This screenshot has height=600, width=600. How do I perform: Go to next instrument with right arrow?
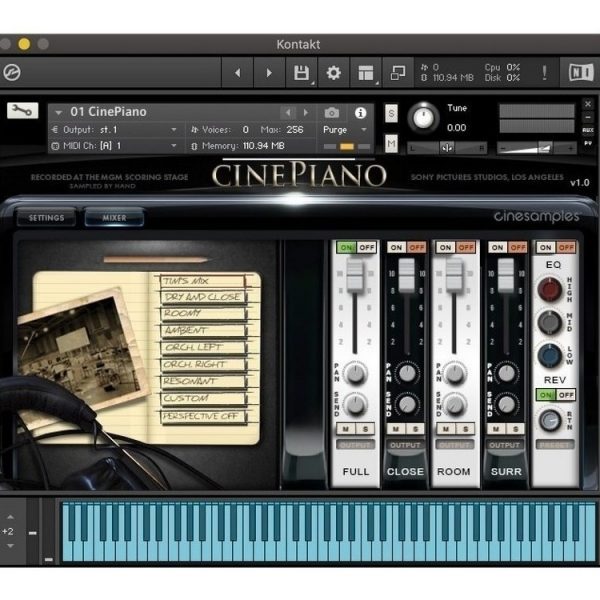point(269,72)
